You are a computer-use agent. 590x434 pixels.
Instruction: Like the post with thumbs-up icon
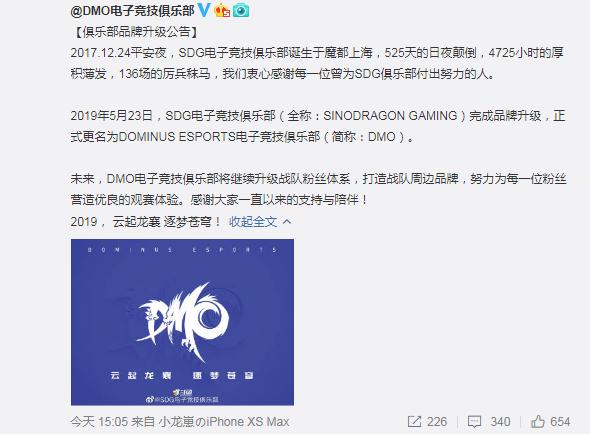coord(538,422)
